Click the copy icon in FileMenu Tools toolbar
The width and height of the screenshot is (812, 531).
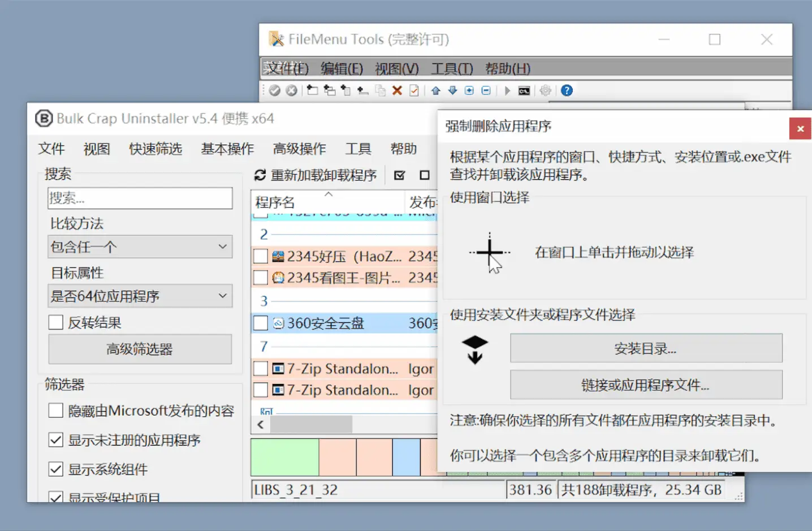[381, 90]
